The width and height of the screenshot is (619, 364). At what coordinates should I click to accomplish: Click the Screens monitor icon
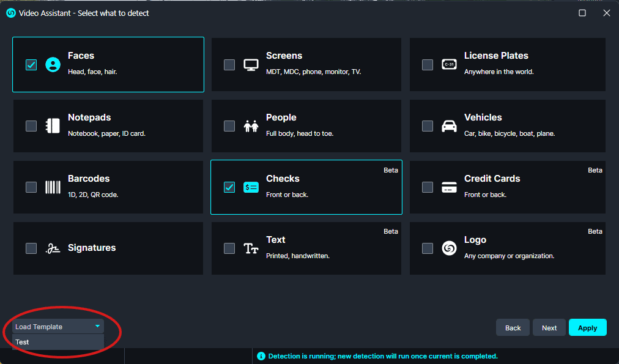tap(251, 64)
